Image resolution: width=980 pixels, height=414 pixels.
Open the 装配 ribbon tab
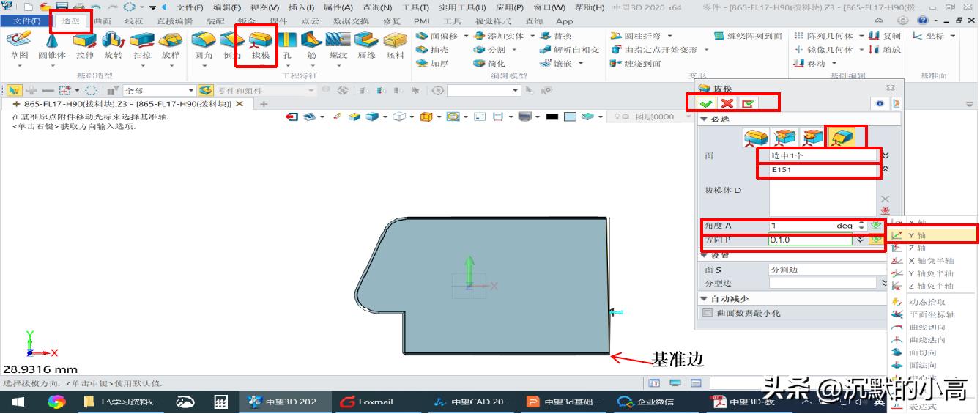coord(215,21)
